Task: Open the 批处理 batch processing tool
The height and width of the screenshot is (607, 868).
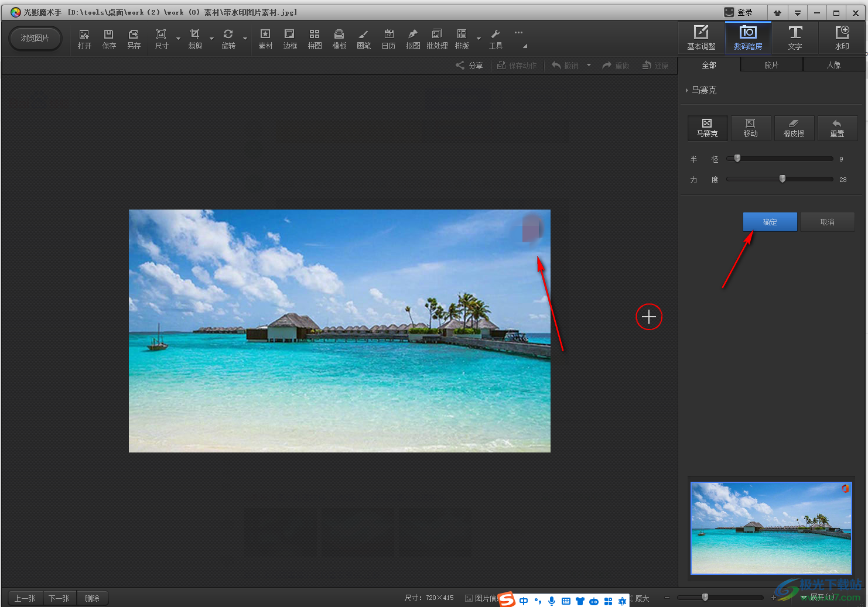Action: 437,39
